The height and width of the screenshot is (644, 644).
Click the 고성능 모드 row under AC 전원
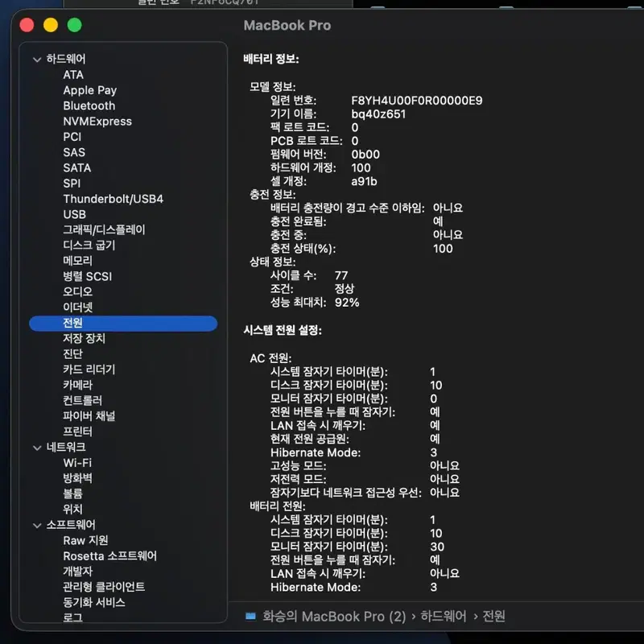point(365,466)
